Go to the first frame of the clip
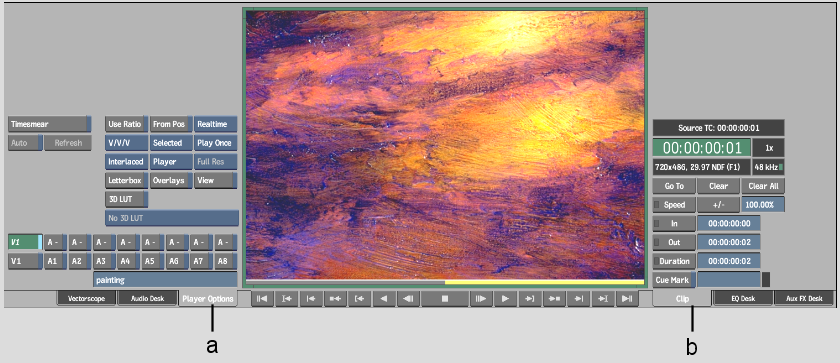Screen dimensions: 840x363 click(262, 299)
